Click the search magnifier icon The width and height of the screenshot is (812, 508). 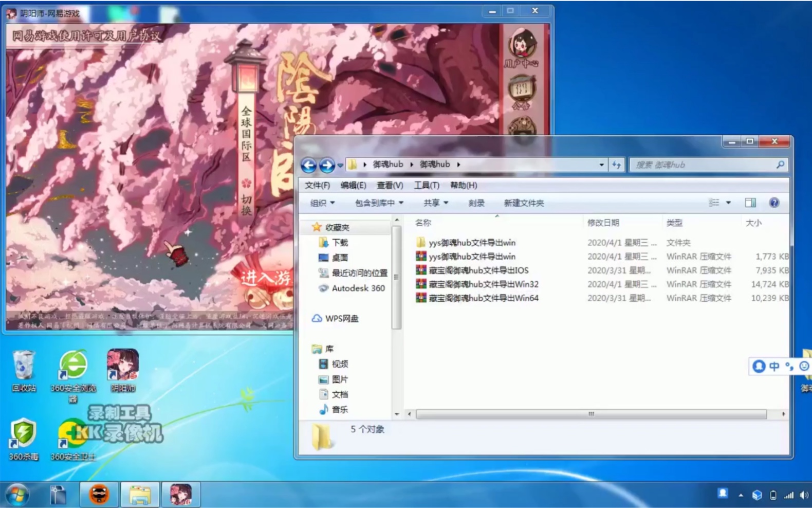pyautogui.click(x=780, y=165)
